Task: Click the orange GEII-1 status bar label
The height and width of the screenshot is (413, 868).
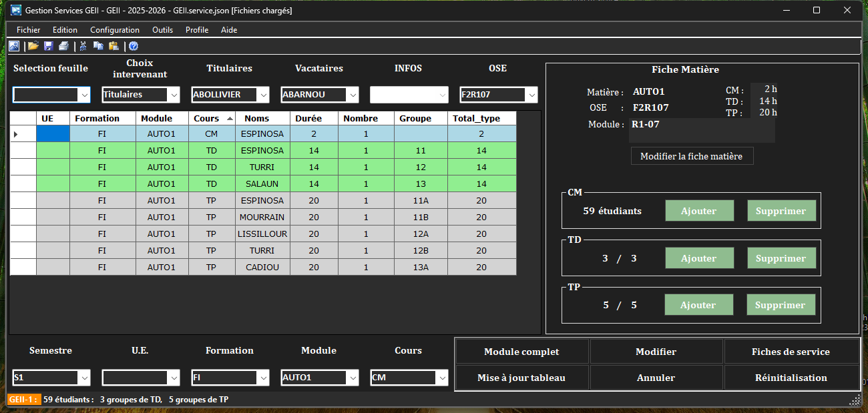Action: click(23, 400)
